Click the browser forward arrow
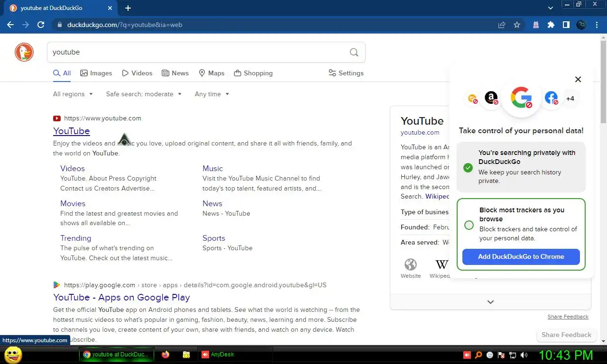Screen dimensions: 607x364 pyautogui.click(x=26, y=25)
